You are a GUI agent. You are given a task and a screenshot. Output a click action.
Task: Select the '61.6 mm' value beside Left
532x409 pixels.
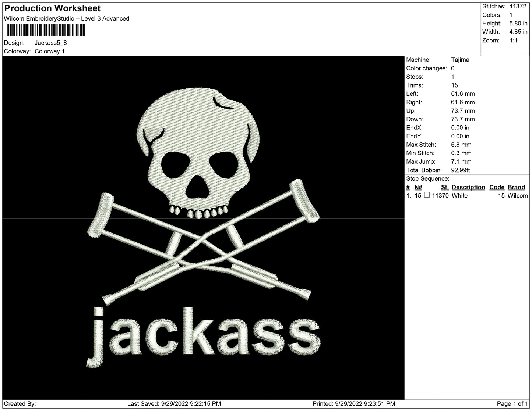pyautogui.click(x=463, y=94)
